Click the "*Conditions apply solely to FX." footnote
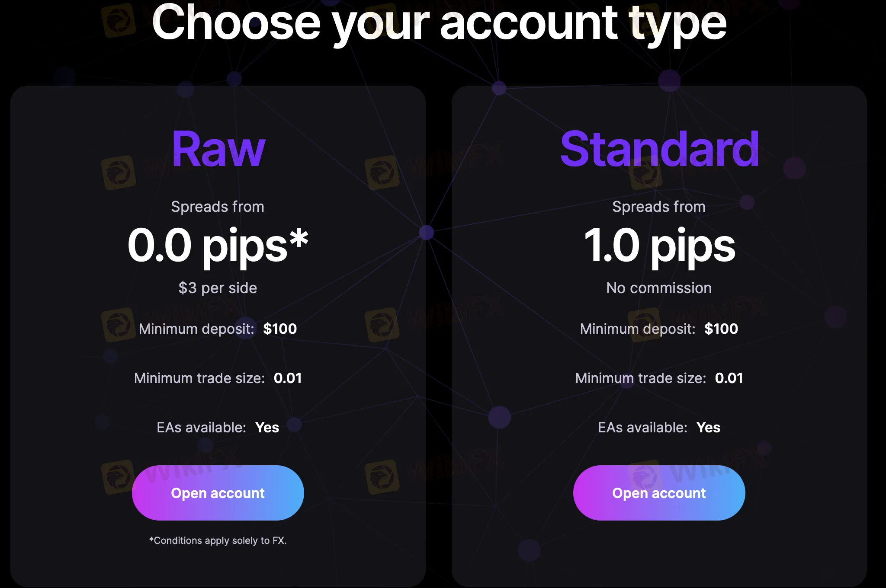 click(x=218, y=540)
